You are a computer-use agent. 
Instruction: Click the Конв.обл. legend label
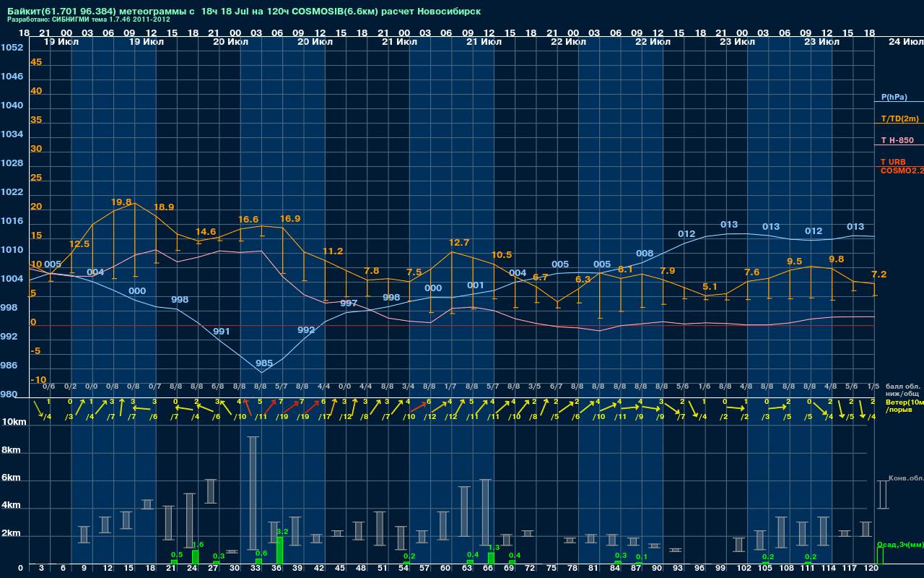(905, 478)
